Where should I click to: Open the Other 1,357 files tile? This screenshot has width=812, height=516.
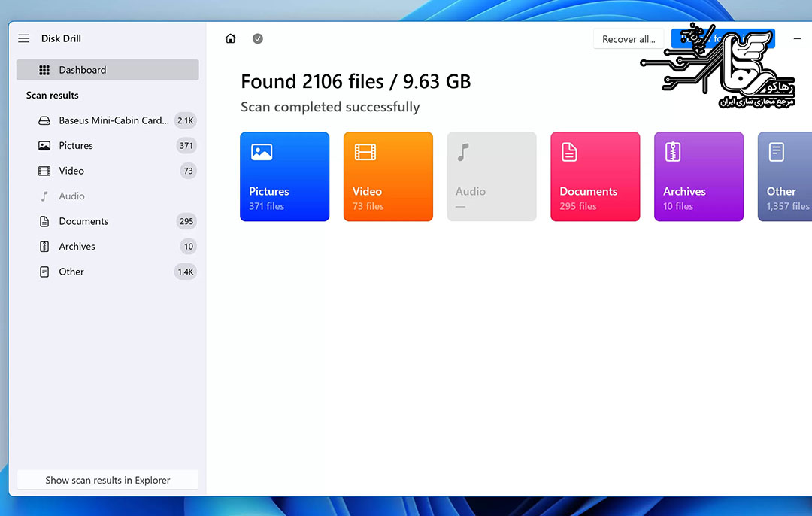[785, 177]
